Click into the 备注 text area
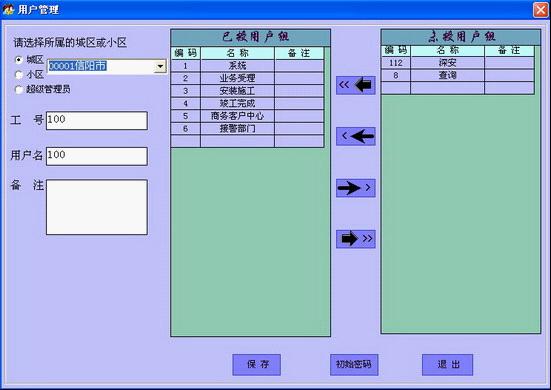551x390 pixels. tap(97, 207)
